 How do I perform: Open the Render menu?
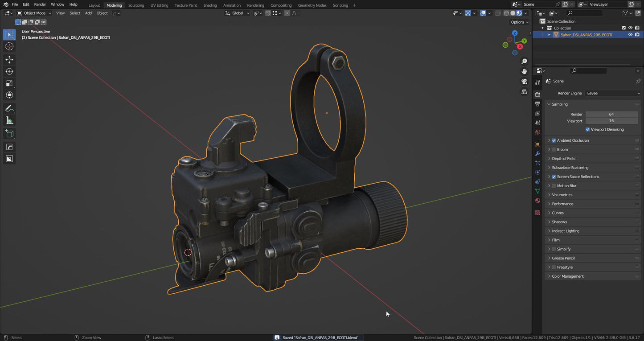coord(40,4)
